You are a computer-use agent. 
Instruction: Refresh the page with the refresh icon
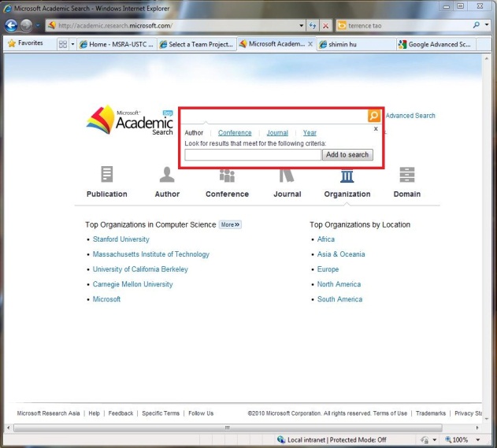click(313, 26)
